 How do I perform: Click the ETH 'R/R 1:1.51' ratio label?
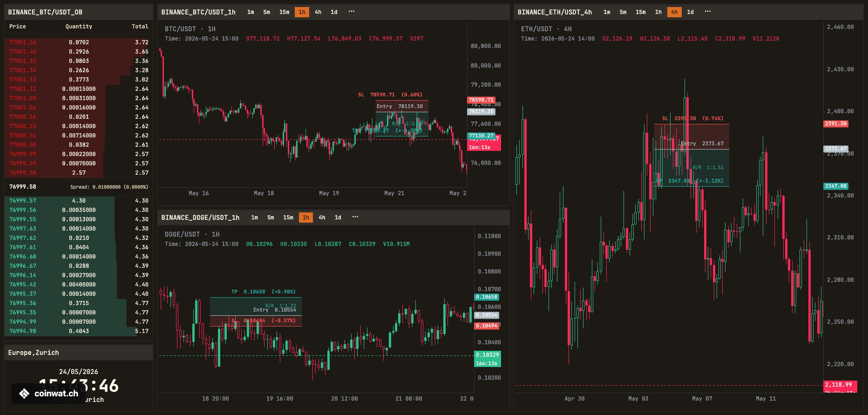coord(708,168)
